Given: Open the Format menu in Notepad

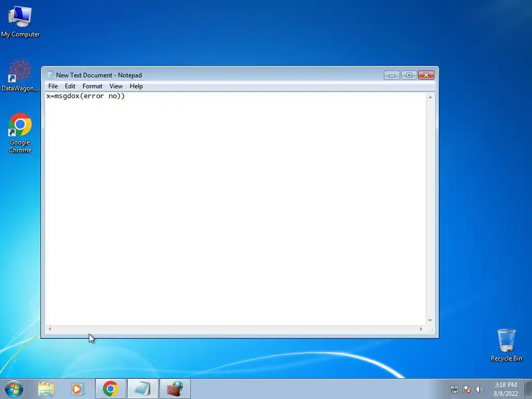Looking at the screenshot, I should pos(92,86).
